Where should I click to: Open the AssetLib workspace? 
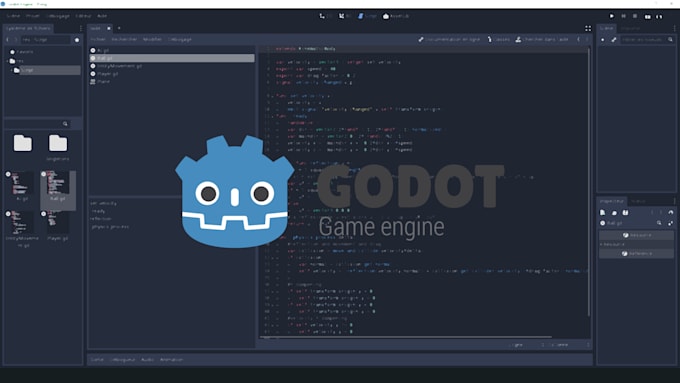(396, 16)
